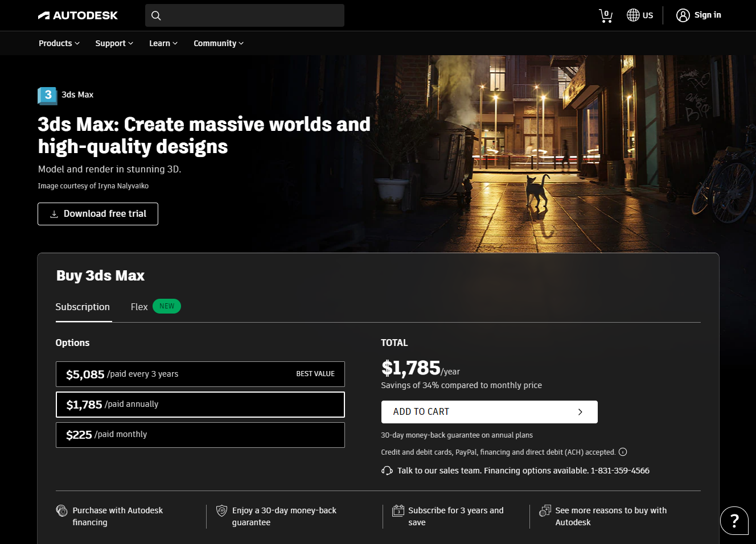Click the search magnifier icon

(x=156, y=15)
